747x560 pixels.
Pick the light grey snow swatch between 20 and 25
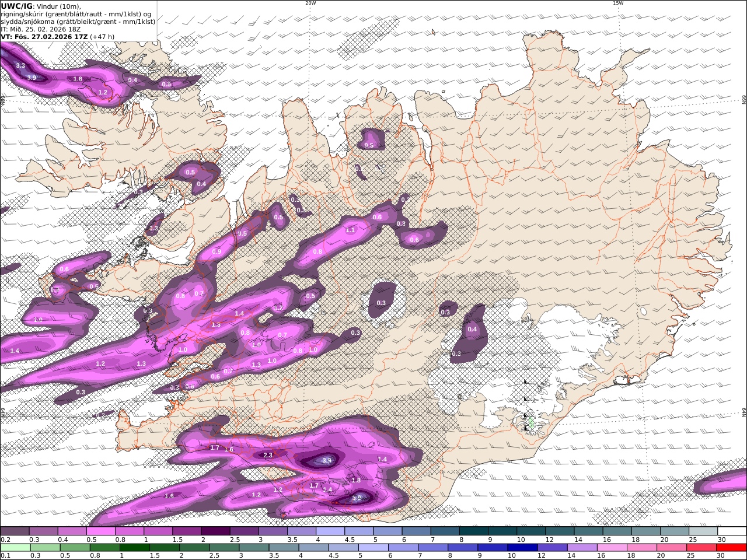pos(674,531)
